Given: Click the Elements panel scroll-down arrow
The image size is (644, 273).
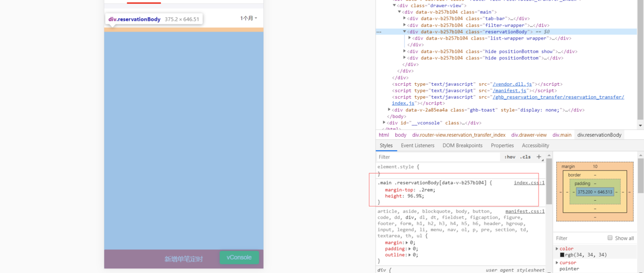Looking at the screenshot, I should coord(640,125).
